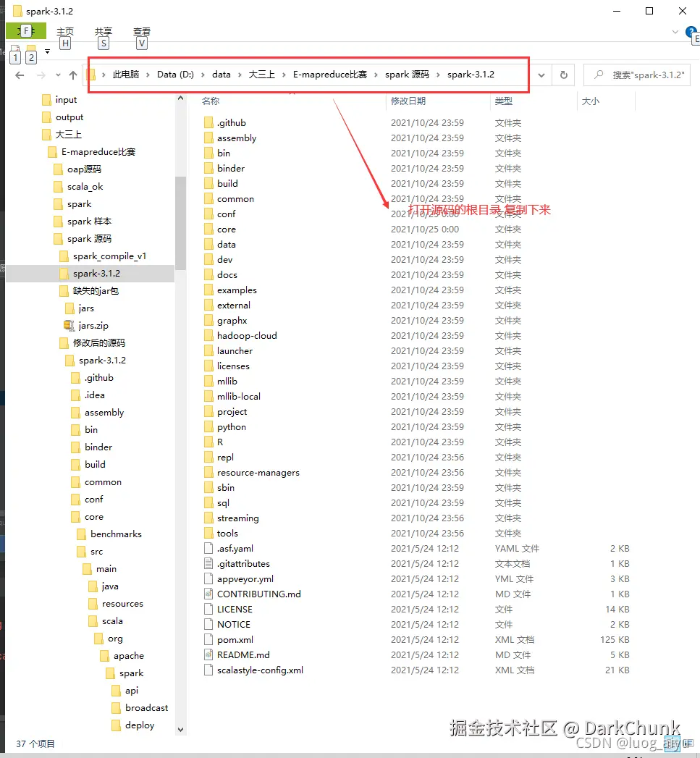Select the core folder icon in file list
Image resolution: width=700 pixels, height=758 pixels.
(208, 229)
